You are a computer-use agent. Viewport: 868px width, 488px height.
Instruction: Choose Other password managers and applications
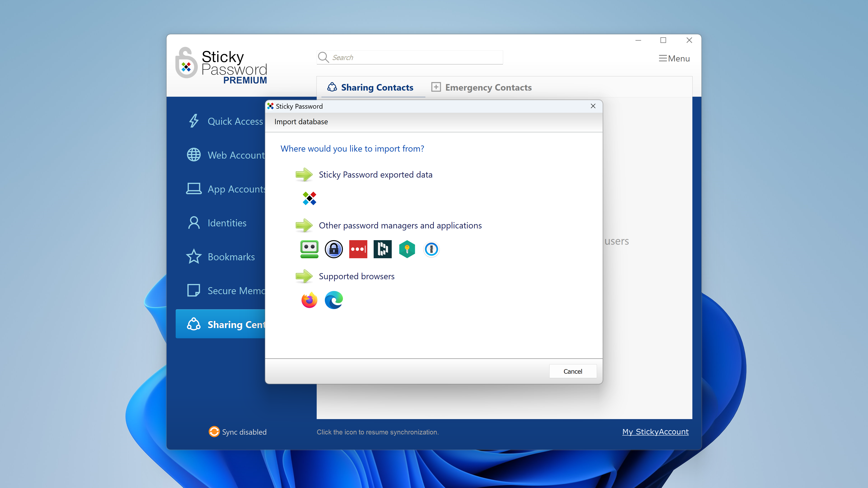coord(400,225)
